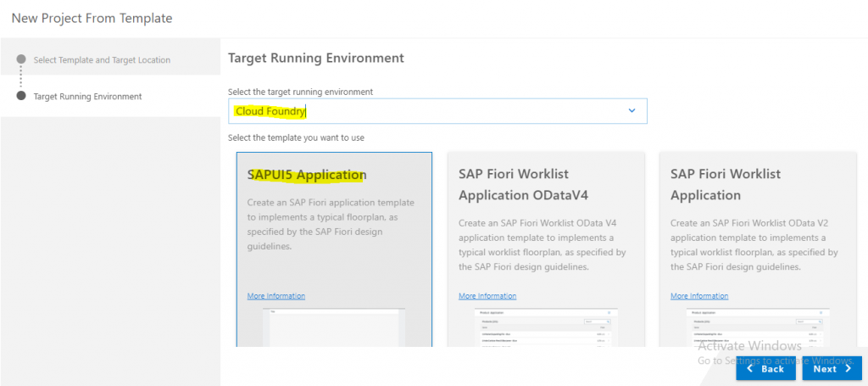Click the second wizard step circle indicator

coord(21,96)
